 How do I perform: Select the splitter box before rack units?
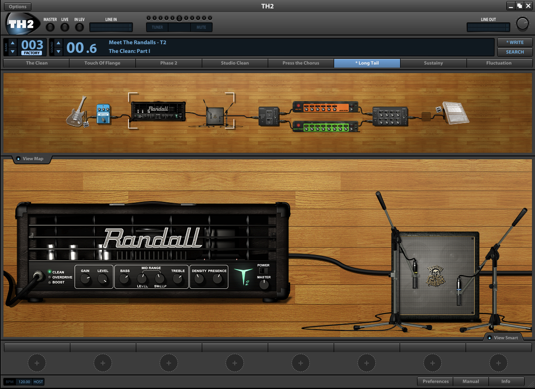tap(269, 116)
